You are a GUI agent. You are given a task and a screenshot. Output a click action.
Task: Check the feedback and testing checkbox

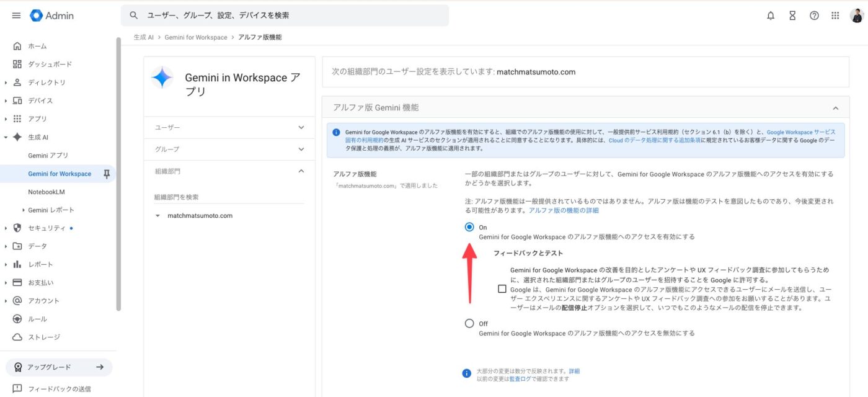point(502,289)
